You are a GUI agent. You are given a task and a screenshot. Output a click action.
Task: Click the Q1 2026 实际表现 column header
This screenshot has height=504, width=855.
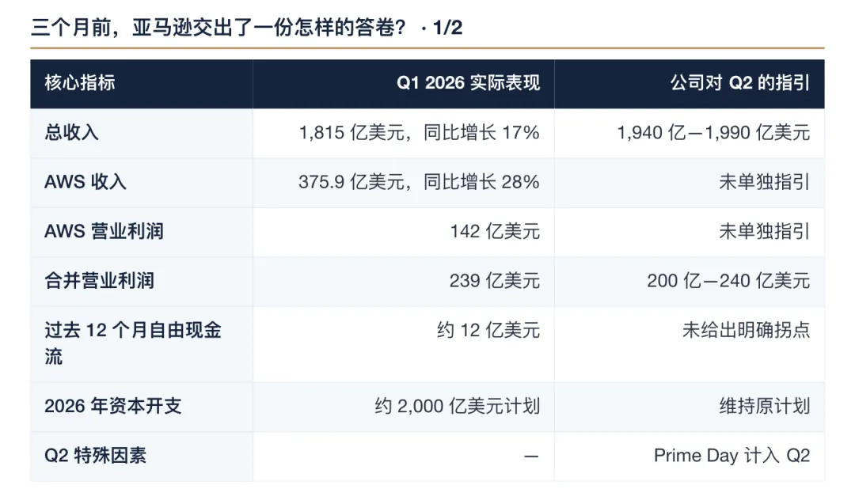coord(468,83)
